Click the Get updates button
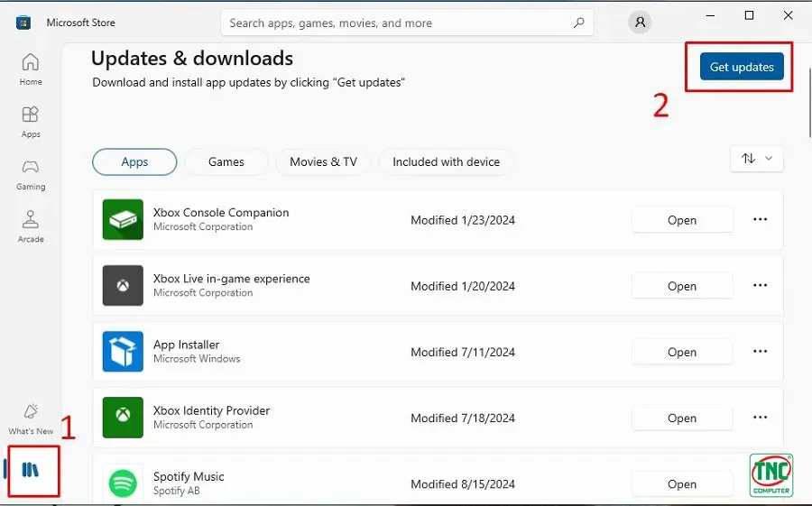 tap(742, 67)
